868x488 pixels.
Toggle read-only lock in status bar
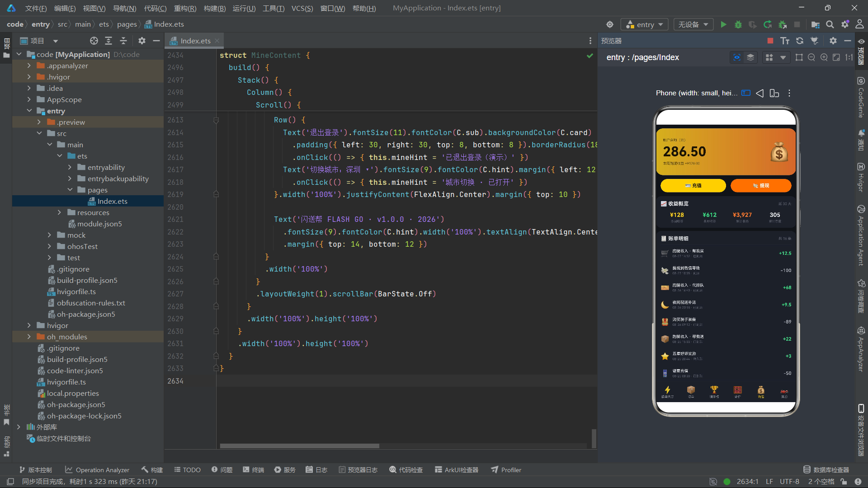pos(844,482)
